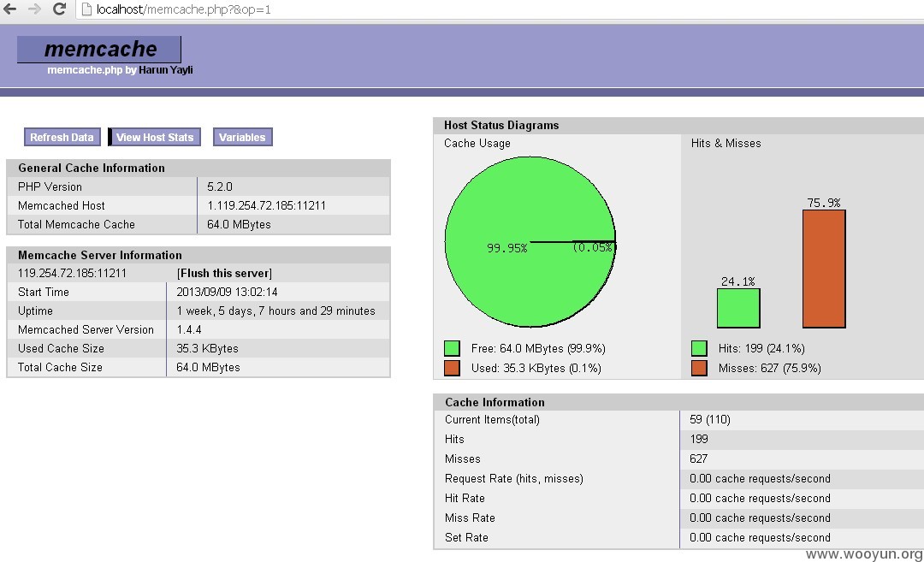This screenshot has height=562, width=924.
Task: Click the green 24.1% hits bar
Action: 738,308
